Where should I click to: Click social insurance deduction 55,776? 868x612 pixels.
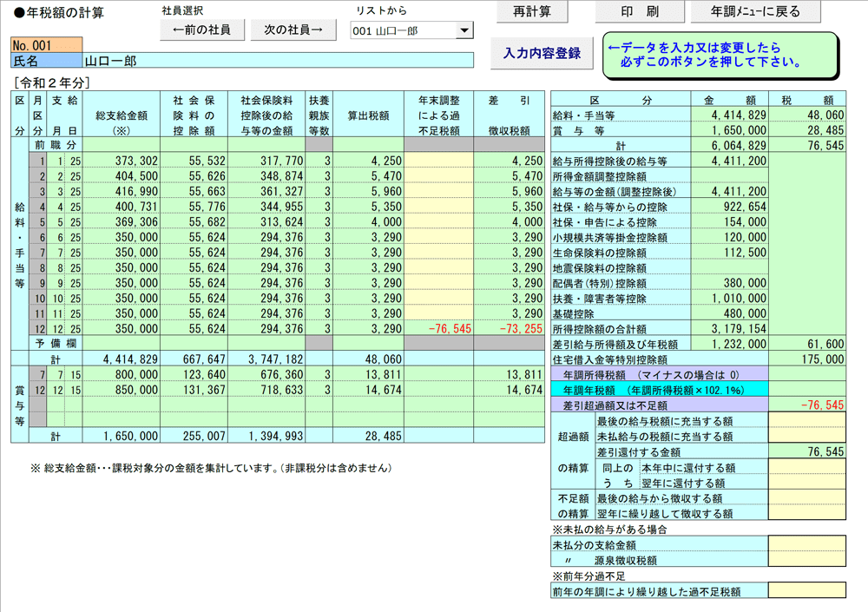(x=194, y=207)
